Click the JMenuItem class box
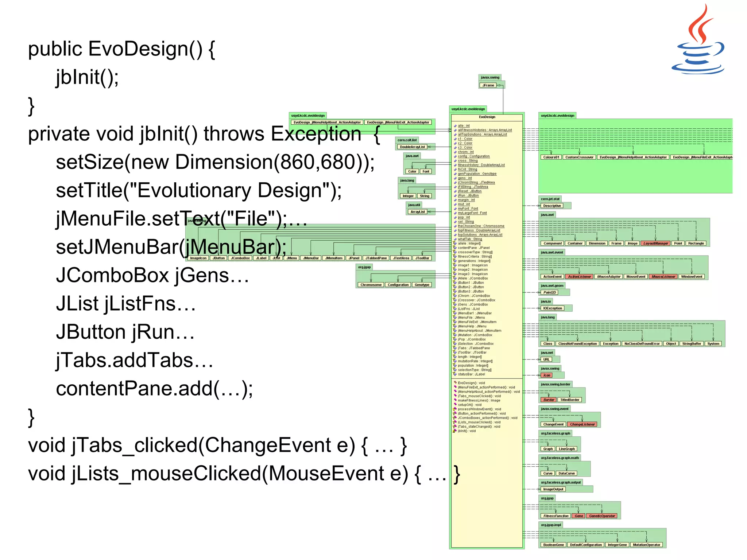The image size is (747, 560). (x=334, y=258)
